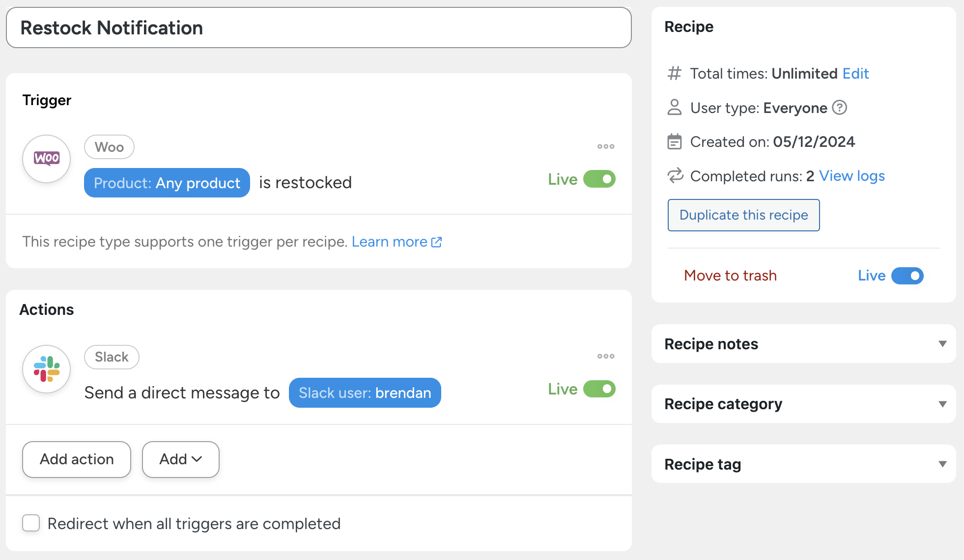
Task: Expand the Recipe notes panel
Action: point(942,344)
